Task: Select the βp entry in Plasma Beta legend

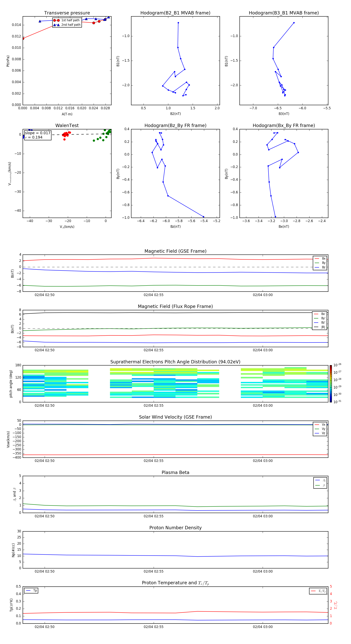Action: [x=320, y=480]
